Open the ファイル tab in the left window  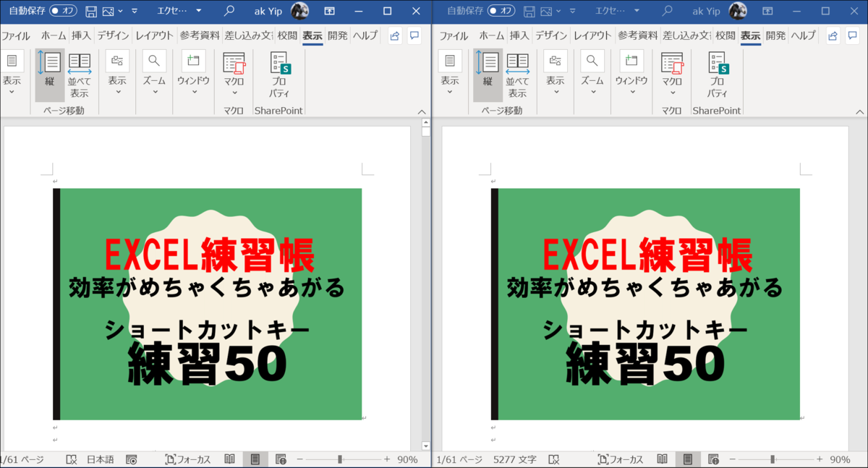coord(16,35)
